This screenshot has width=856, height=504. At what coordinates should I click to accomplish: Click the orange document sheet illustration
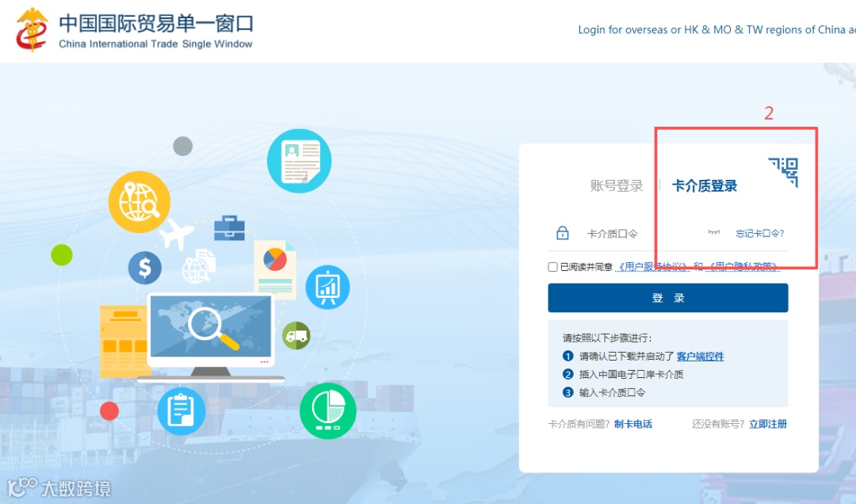coord(124,342)
